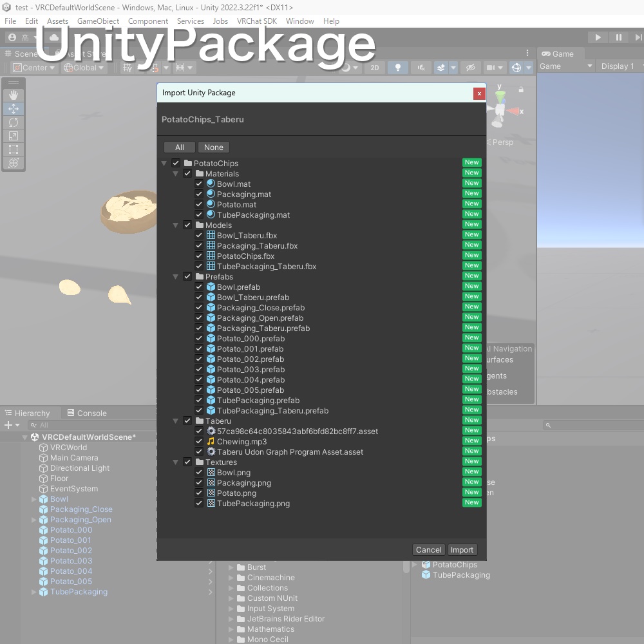
Task: Start Play mode
Action: pos(598,37)
